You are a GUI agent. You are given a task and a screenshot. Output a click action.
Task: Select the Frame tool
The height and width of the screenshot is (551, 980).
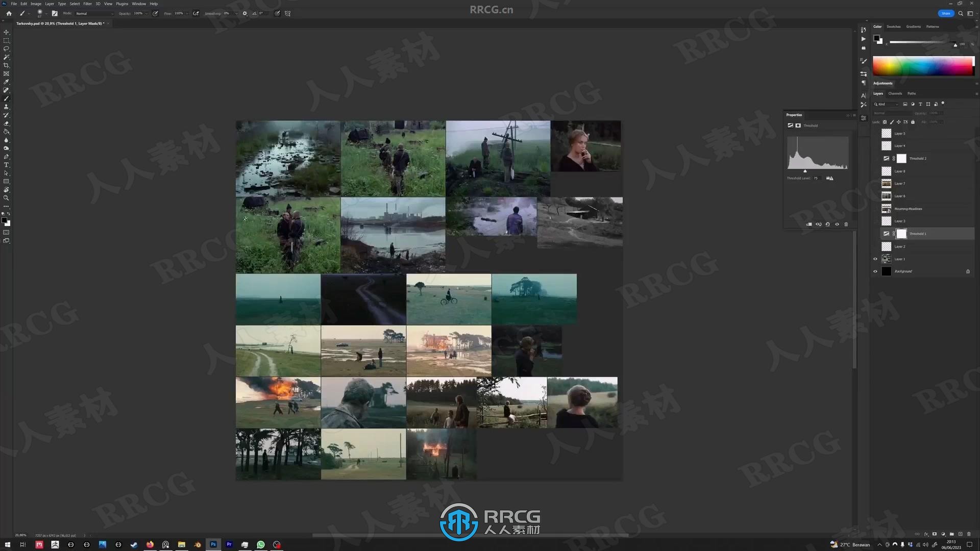tap(6, 73)
